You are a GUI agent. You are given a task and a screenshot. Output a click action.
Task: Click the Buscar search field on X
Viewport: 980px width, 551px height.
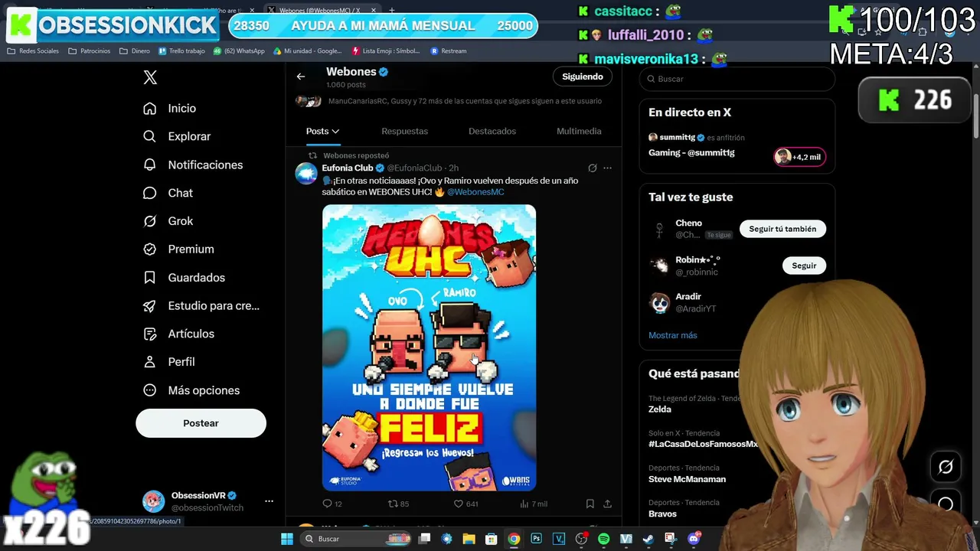click(x=737, y=79)
